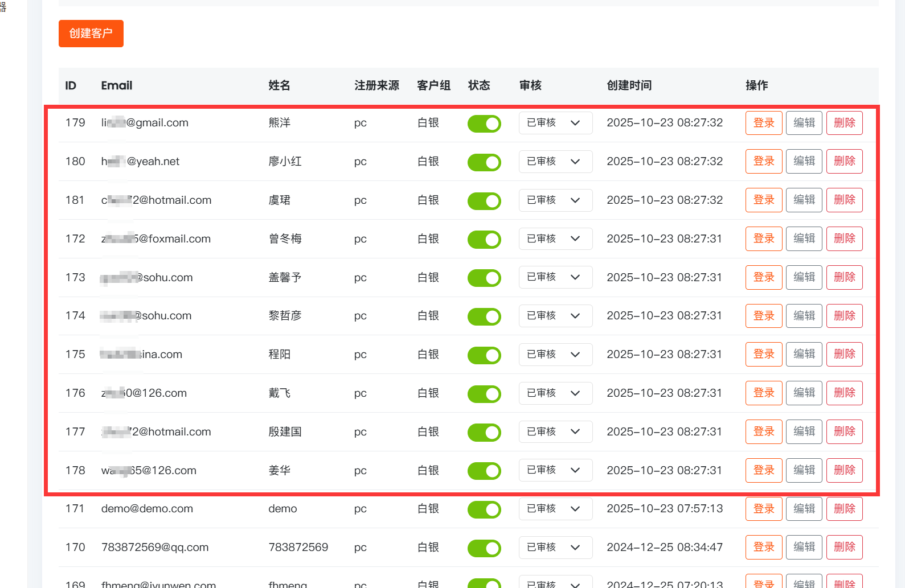Turn off status switch for 戴飞
Screen dimensions: 905x588
484,394
